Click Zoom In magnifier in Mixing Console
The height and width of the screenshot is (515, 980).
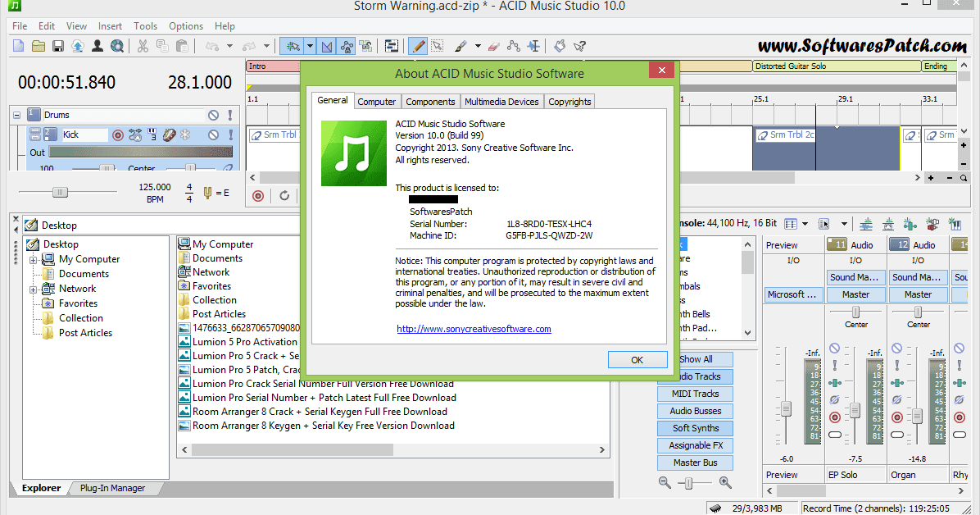coord(725,482)
